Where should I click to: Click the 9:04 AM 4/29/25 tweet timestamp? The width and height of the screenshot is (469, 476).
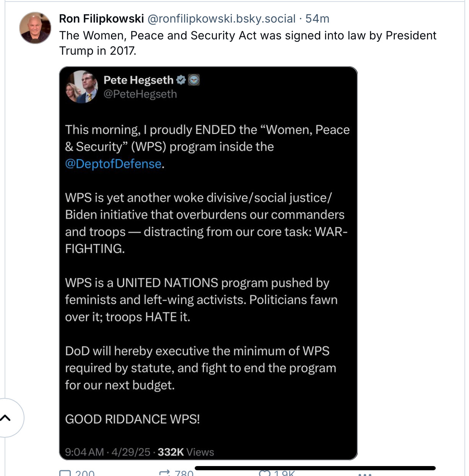pyautogui.click(x=107, y=452)
